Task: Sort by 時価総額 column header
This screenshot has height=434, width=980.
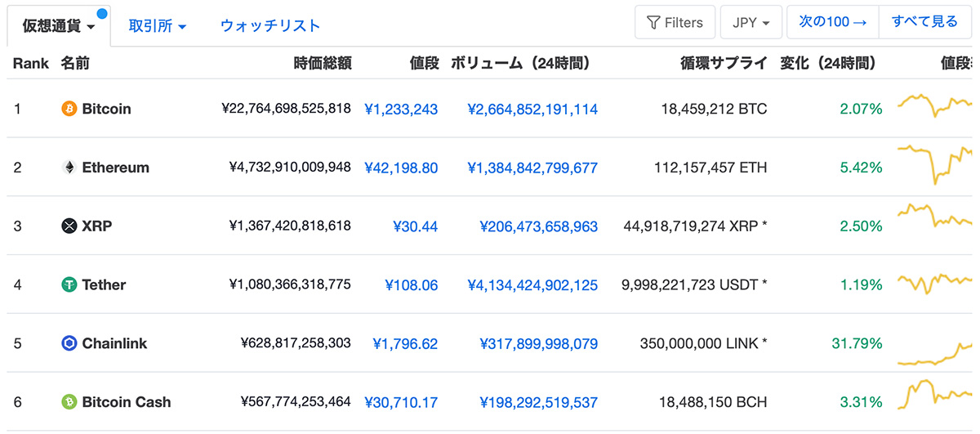Action: (x=323, y=63)
